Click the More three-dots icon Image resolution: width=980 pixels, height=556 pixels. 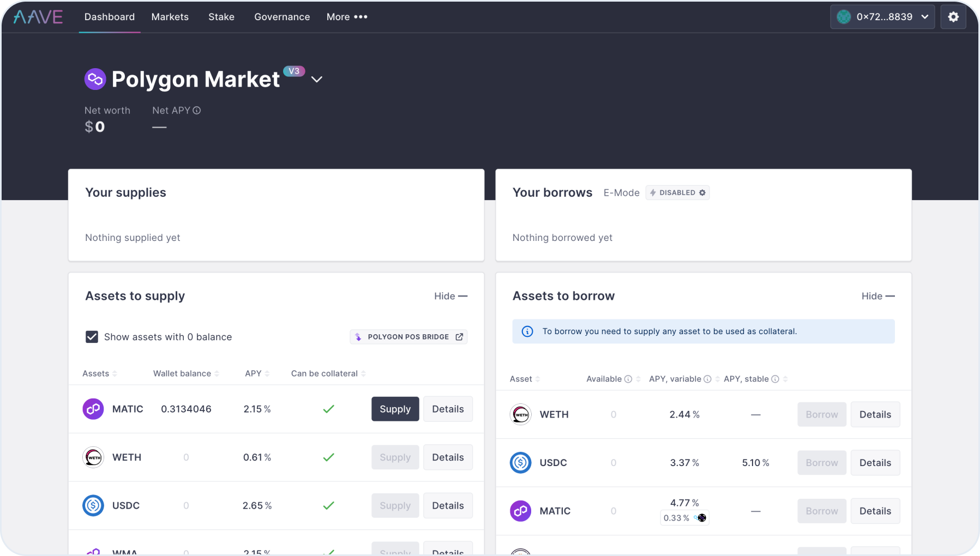(360, 17)
